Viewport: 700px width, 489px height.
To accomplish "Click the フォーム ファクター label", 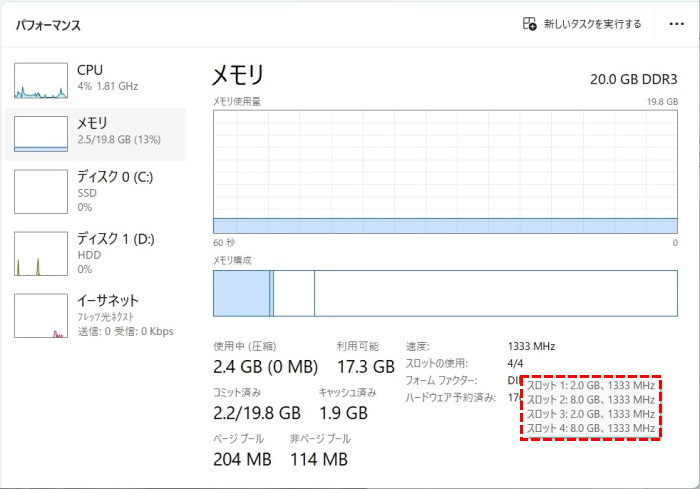I will click(x=441, y=380).
